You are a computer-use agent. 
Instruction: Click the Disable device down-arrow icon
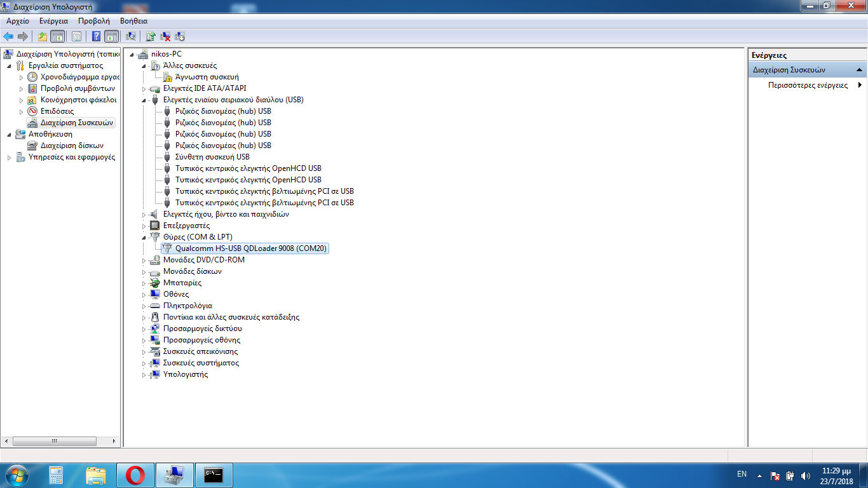tap(180, 36)
